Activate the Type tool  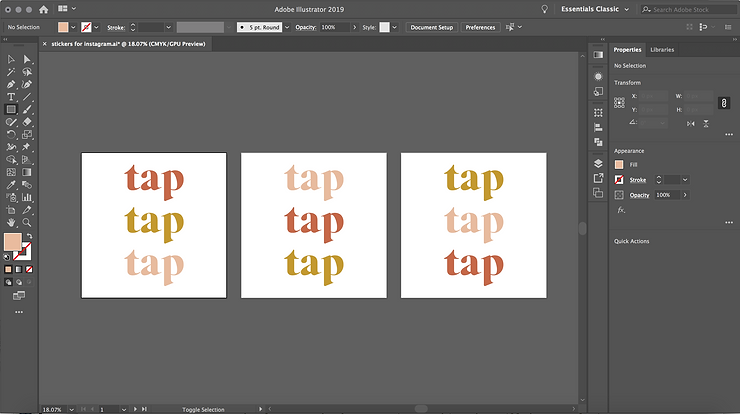coord(11,97)
